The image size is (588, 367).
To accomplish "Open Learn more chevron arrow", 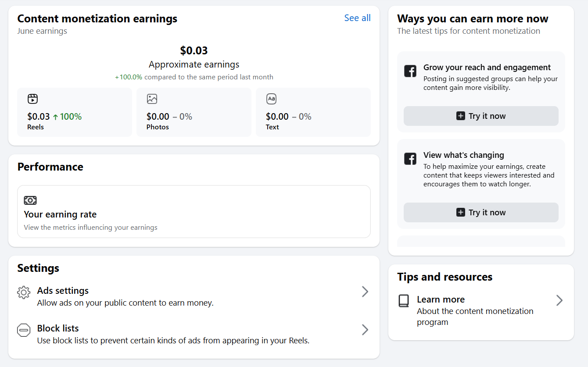I will 559,300.
